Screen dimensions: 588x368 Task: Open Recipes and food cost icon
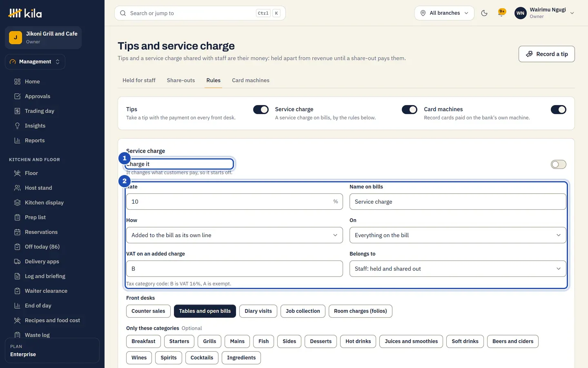[17, 320]
